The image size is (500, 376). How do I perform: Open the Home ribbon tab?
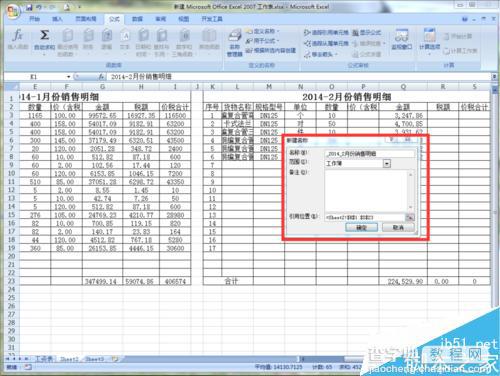34,19
